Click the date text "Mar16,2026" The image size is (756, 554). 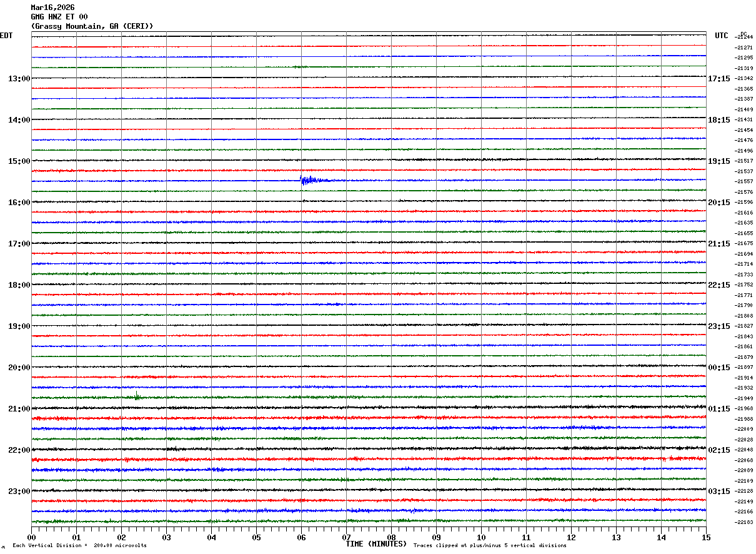click(x=52, y=8)
